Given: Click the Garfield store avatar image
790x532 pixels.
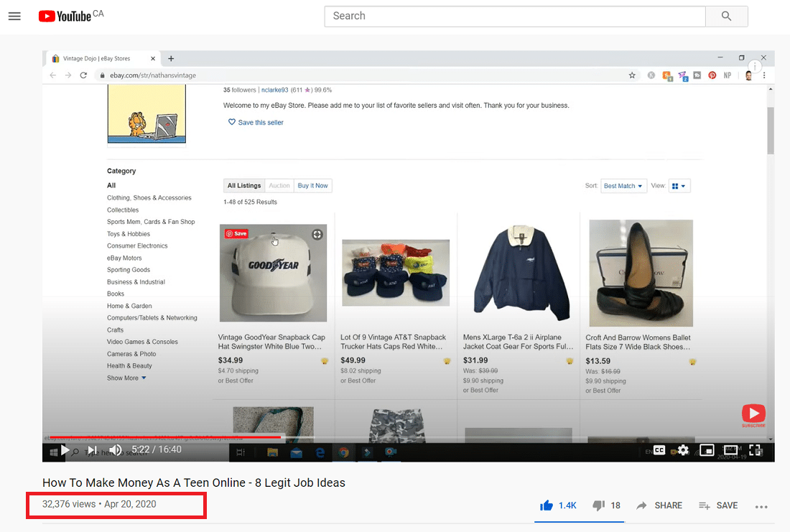Looking at the screenshot, I should tap(147, 114).
